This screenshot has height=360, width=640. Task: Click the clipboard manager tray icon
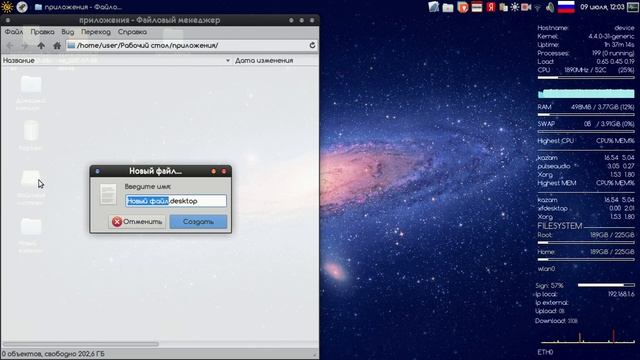click(x=504, y=7)
